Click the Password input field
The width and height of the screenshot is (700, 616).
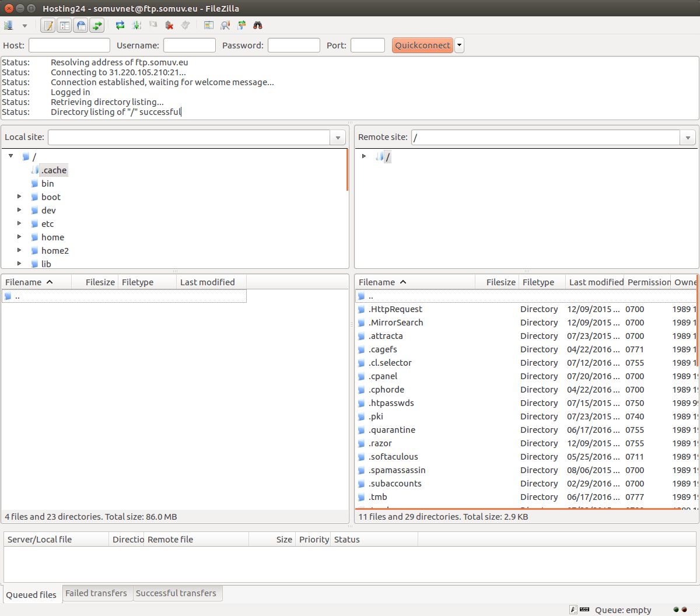point(294,45)
